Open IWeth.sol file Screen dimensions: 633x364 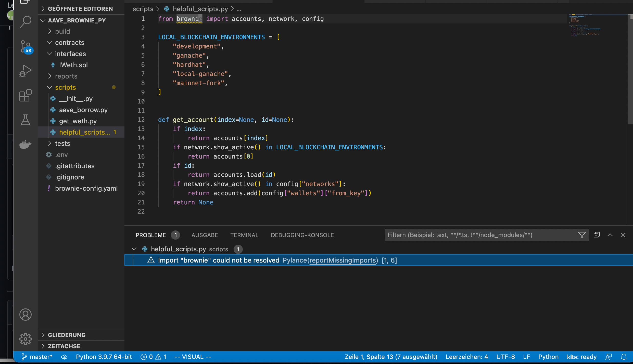point(81,65)
